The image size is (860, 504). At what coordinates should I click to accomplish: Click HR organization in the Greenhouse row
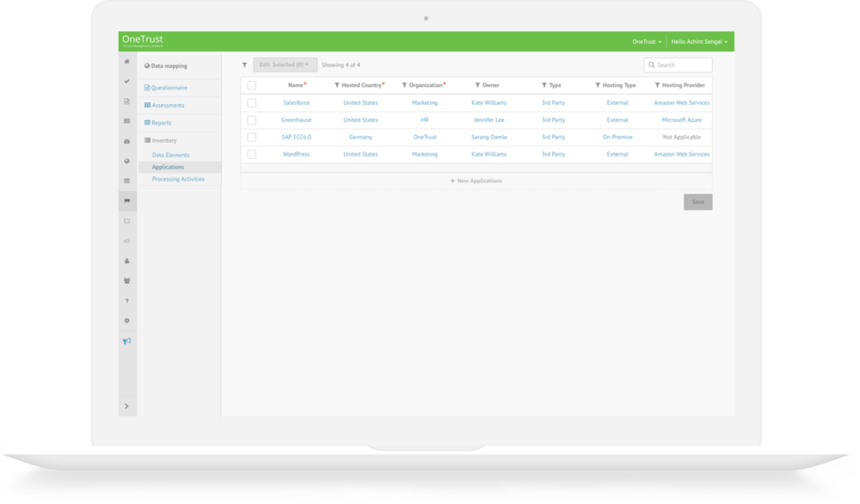pos(425,120)
